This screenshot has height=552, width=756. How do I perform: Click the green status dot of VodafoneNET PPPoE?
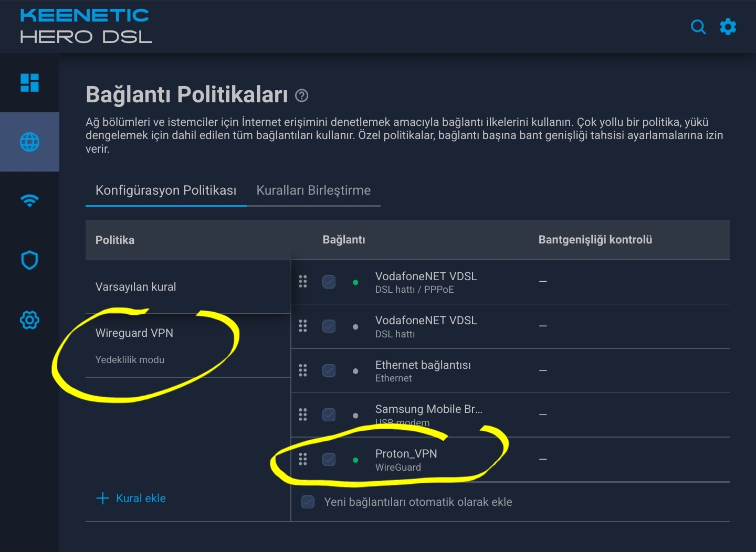point(355,282)
